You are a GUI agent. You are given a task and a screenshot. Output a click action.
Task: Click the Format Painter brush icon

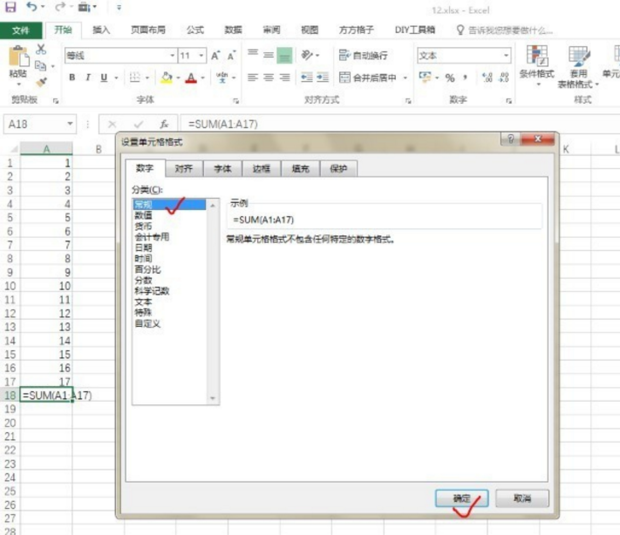[x=41, y=82]
